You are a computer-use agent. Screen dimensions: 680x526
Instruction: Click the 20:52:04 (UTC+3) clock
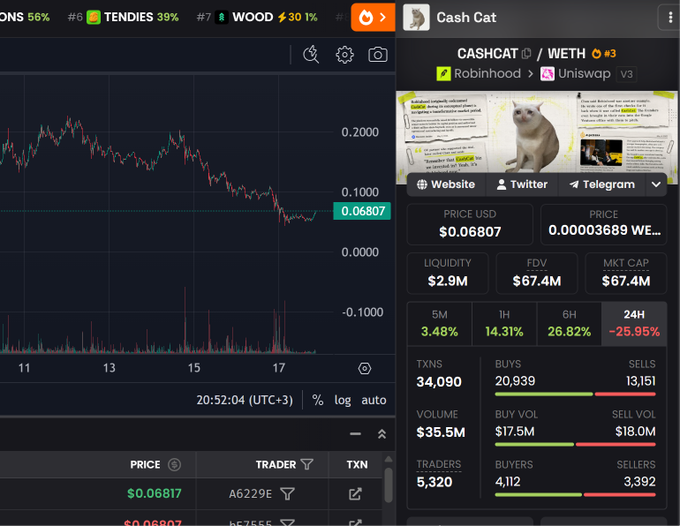pyautogui.click(x=245, y=400)
